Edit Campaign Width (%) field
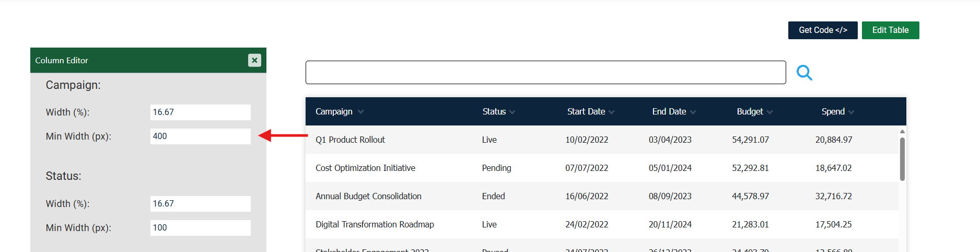Viewport: 980px width, 252px height. pos(200,112)
